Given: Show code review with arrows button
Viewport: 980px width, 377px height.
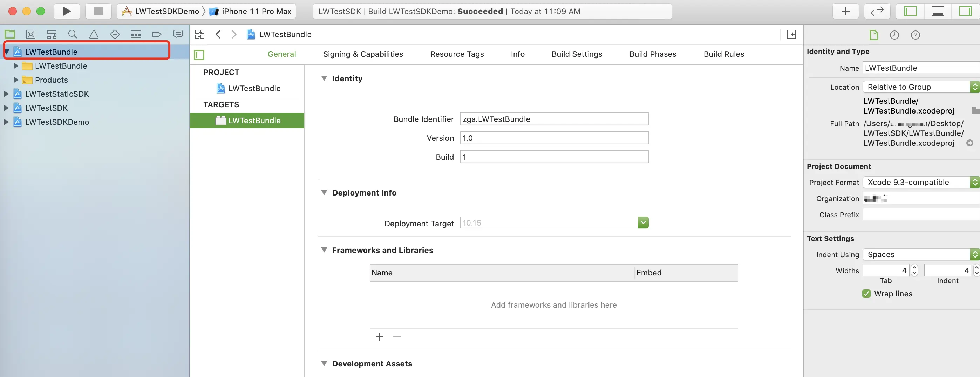Looking at the screenshot, I should 877,11.
